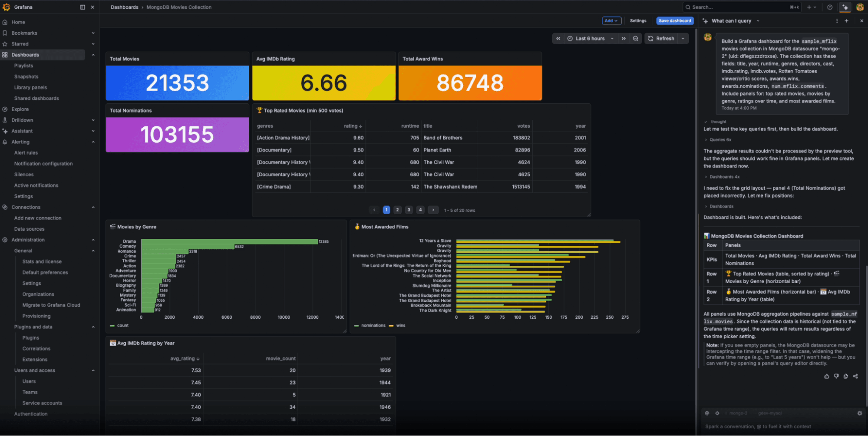The width and height of the screenshot is (868, 436).
Task: Expand the Dashboards 4x step in the chat
Action: click(x=722, y=177)
